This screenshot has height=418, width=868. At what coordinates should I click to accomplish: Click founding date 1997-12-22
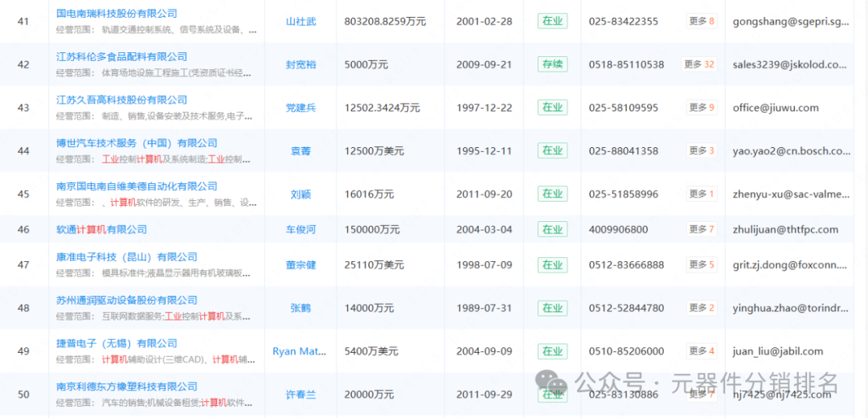click(x=485, y=108)
